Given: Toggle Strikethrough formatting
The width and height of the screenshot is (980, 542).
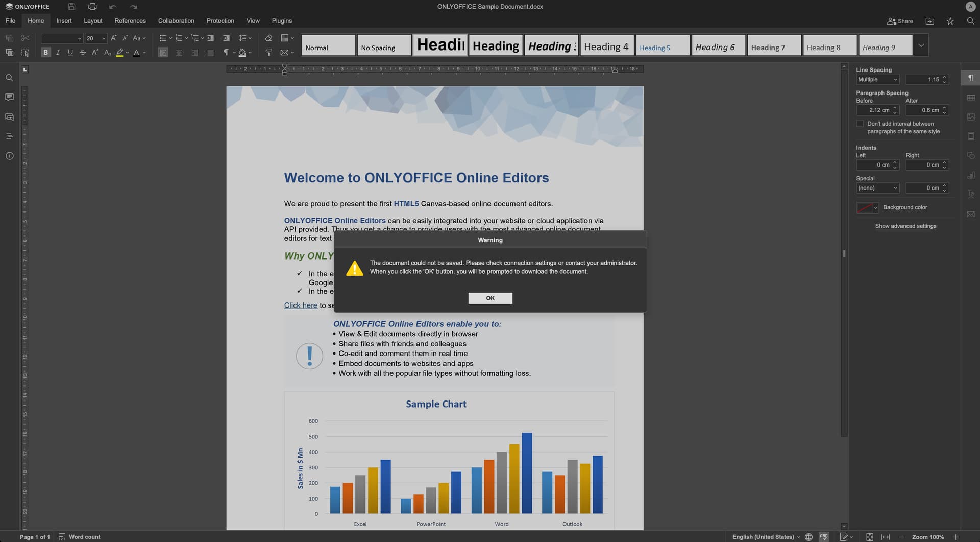Looking at the screenshot, I should (83, 52).
